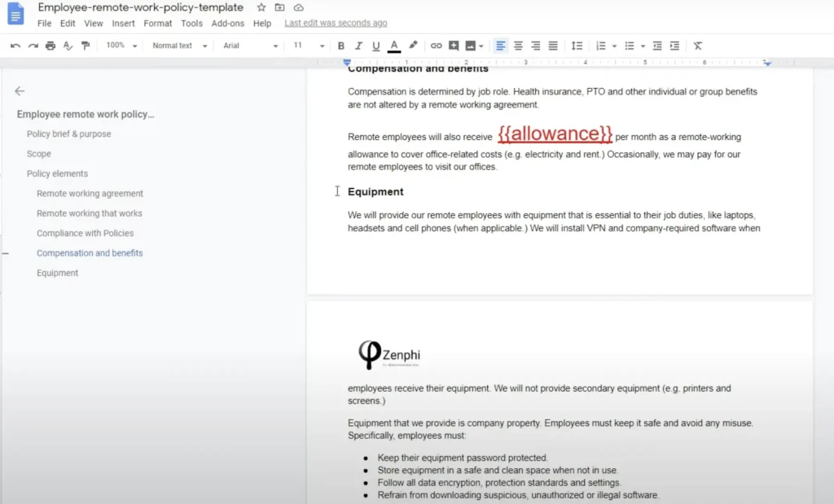Apply numbered list

[x=601, y=46]
